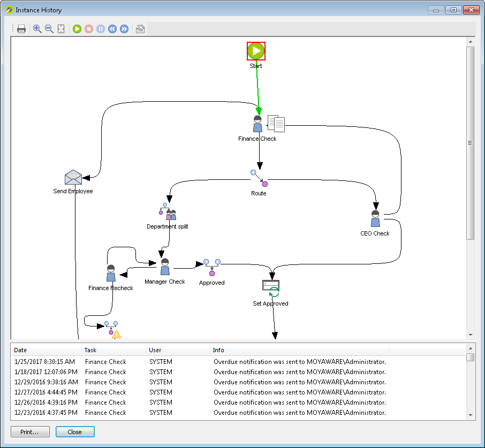
Task: Click the diagram vertical scrollbar thumb
Action: click(470, 143)
